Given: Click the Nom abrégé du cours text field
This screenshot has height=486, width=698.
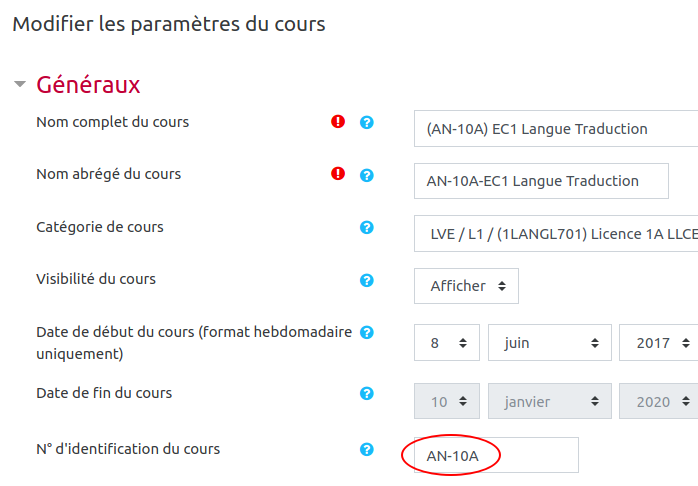Looking at the screenshot, I should 541,181.
